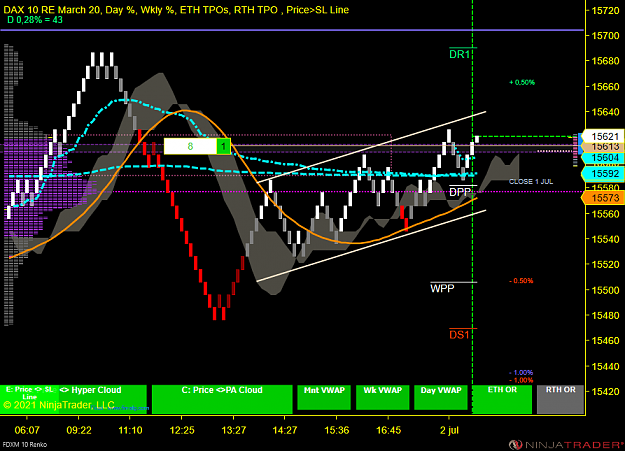Viewport: 625px width, 451px height.
Task: Click the 15680 price axis label
Action: 605,61
